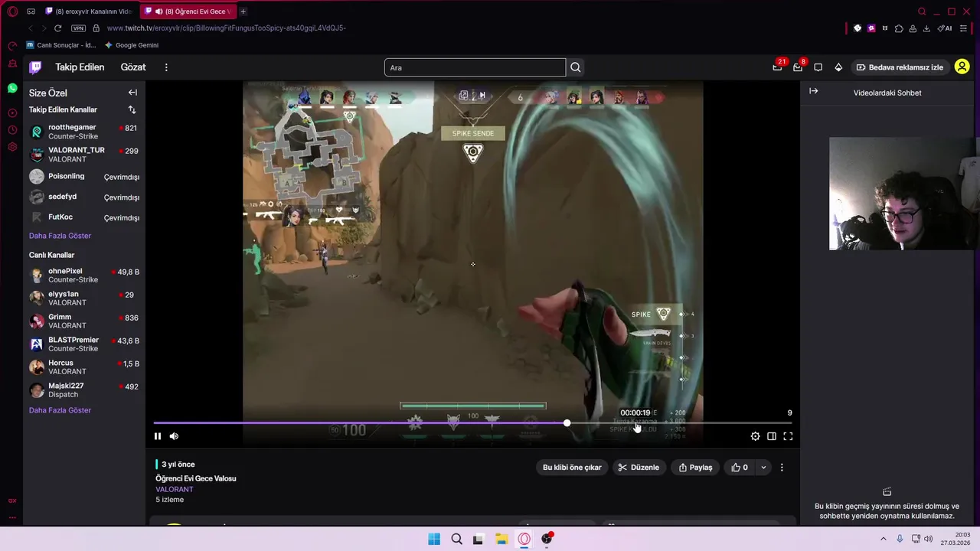Screen dimensions: 980x551
Task: Open the Canlı Sonuçlar bookmark
Action: click(x=61, y=45)
